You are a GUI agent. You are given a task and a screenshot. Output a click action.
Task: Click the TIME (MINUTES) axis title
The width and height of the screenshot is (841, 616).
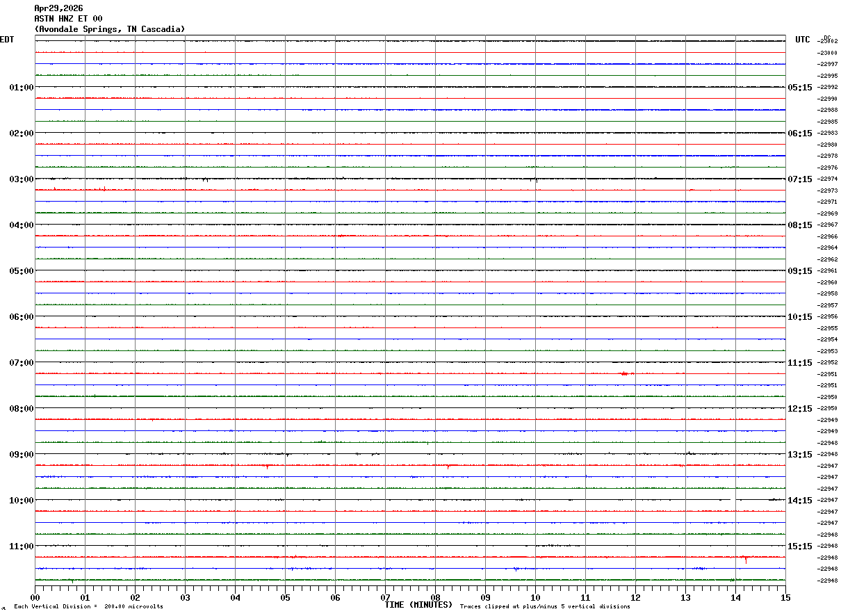[418, 605]
